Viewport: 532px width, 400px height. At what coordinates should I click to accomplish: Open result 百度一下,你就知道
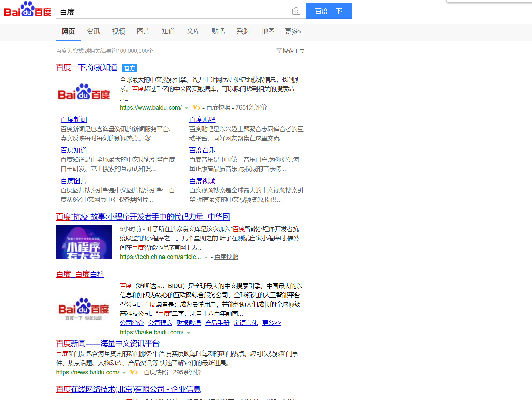pyautogui.click(x=87, y=67)
